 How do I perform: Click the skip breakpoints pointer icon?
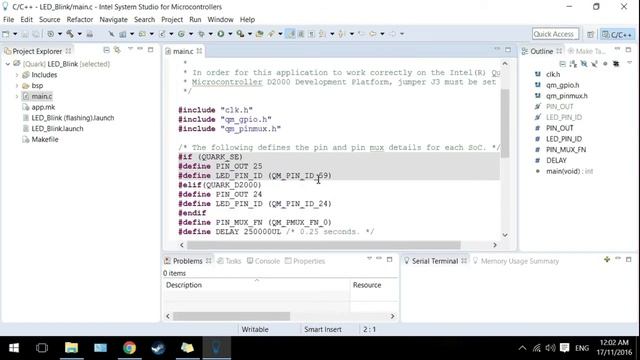tap(111, 34)
